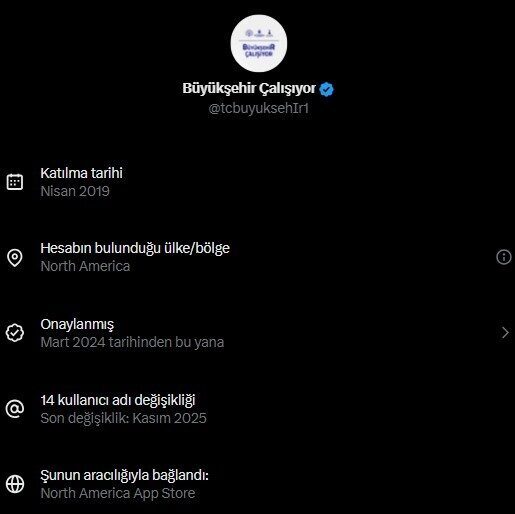Click the calendar icon for join date
Viewport: 515px width, 514px height.
pos(15,182)
